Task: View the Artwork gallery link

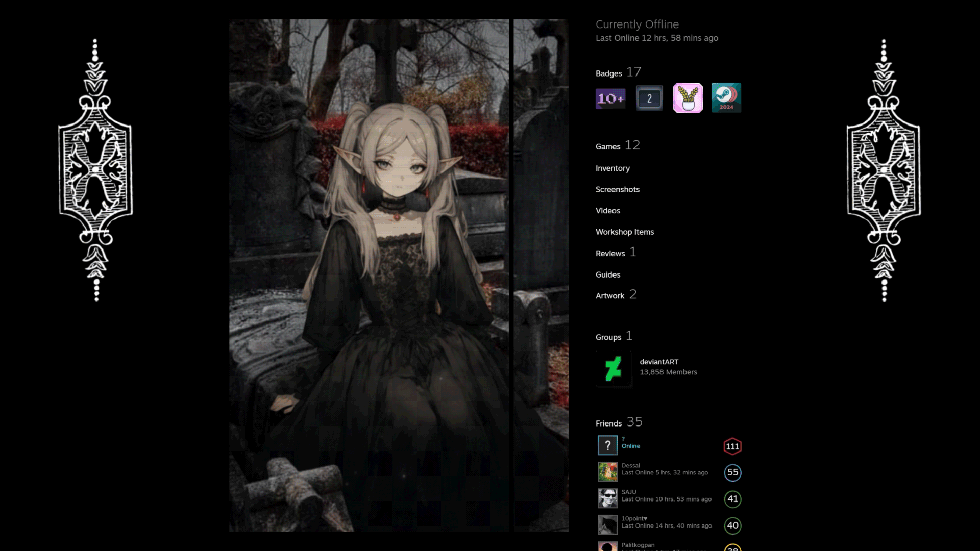Action: pos(610,296)
